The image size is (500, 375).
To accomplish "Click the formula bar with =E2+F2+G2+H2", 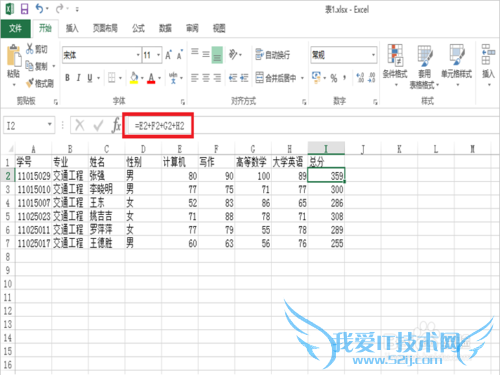I will (313, 126).
